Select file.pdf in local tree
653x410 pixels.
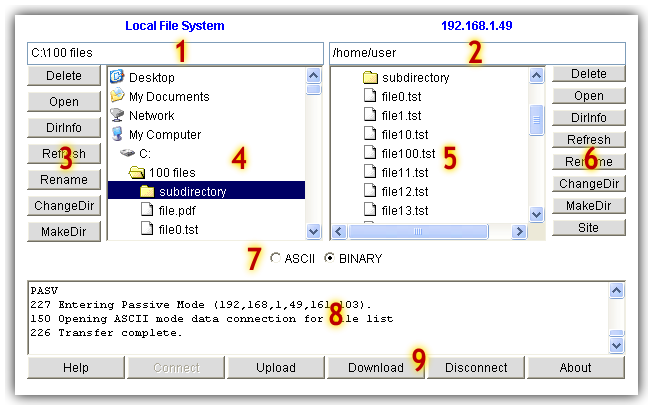tap(177, 211)
